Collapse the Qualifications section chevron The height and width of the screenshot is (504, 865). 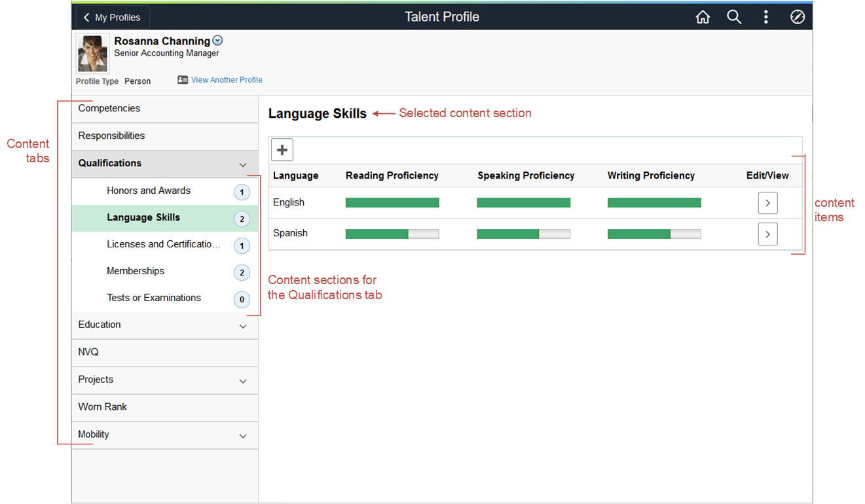(243, 164)
